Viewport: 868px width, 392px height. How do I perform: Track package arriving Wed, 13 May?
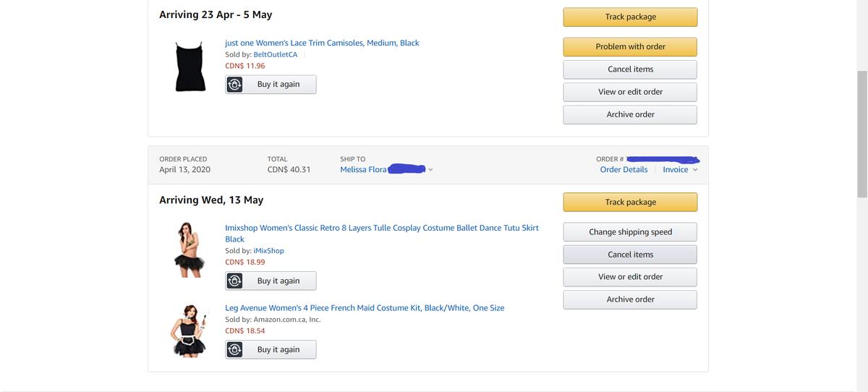tap(630, 202)
